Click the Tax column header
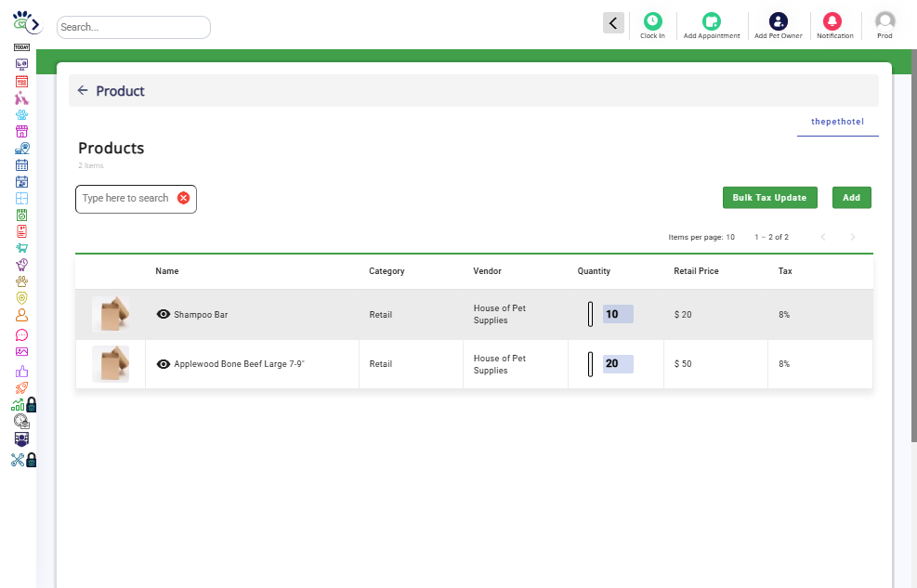 (785, 271)
